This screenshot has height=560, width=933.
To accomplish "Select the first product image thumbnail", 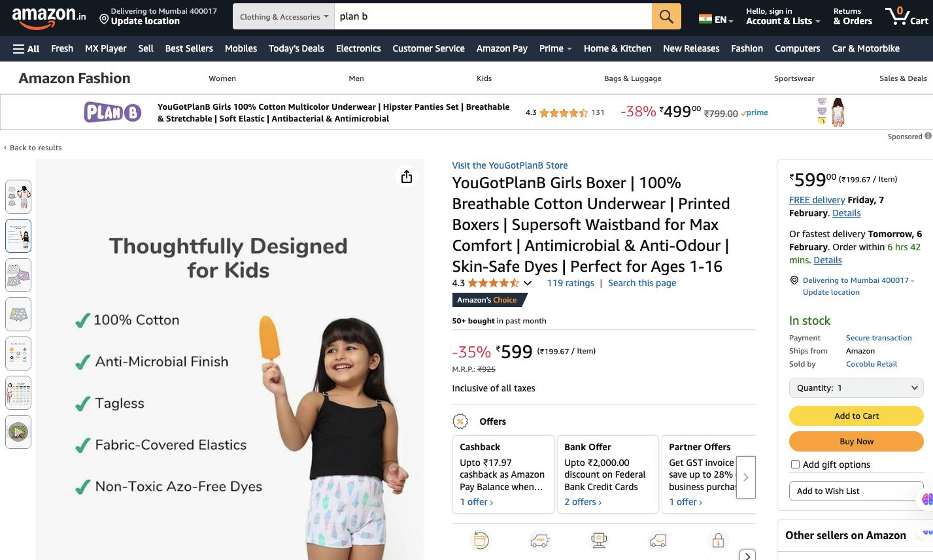I will [x=18, y=197].
